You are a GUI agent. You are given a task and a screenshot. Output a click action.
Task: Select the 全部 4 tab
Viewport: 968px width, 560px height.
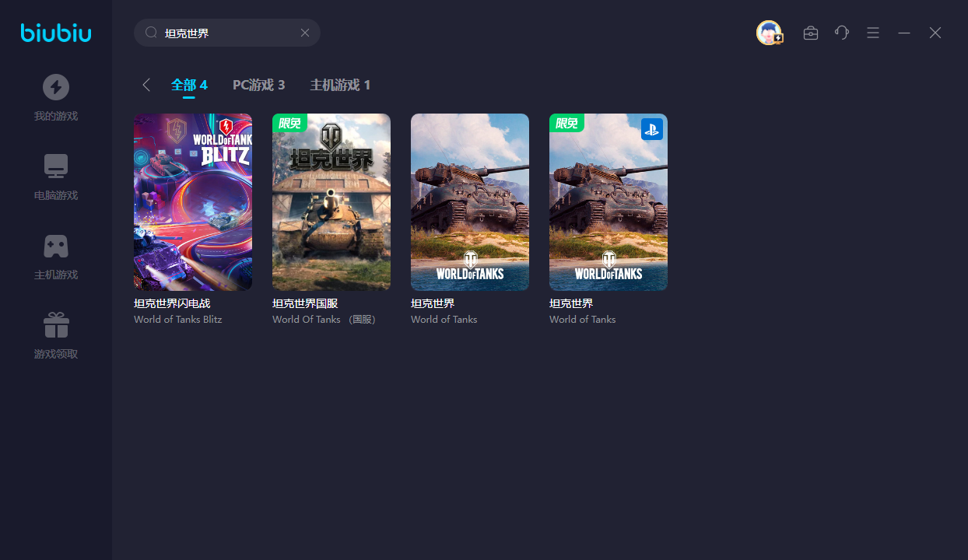(x=189, y=85)
